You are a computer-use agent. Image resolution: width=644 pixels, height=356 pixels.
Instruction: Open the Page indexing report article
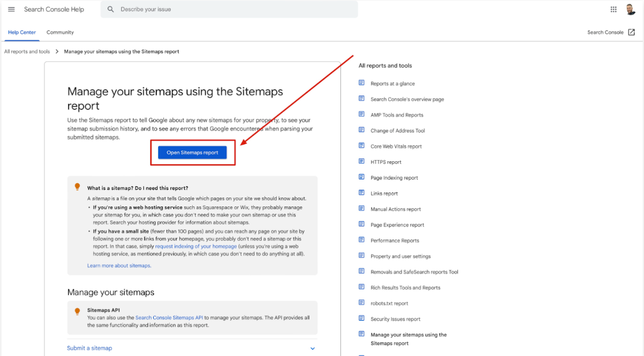[394, 178]
